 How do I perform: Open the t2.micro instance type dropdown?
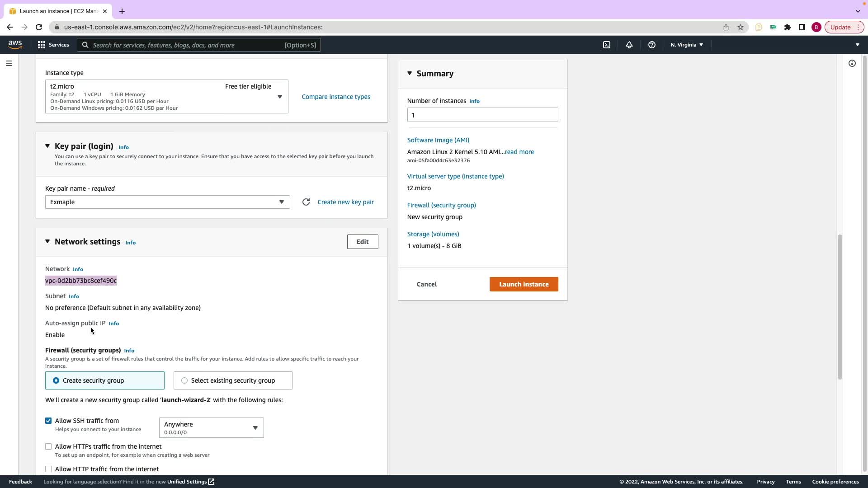coord(166,97)
